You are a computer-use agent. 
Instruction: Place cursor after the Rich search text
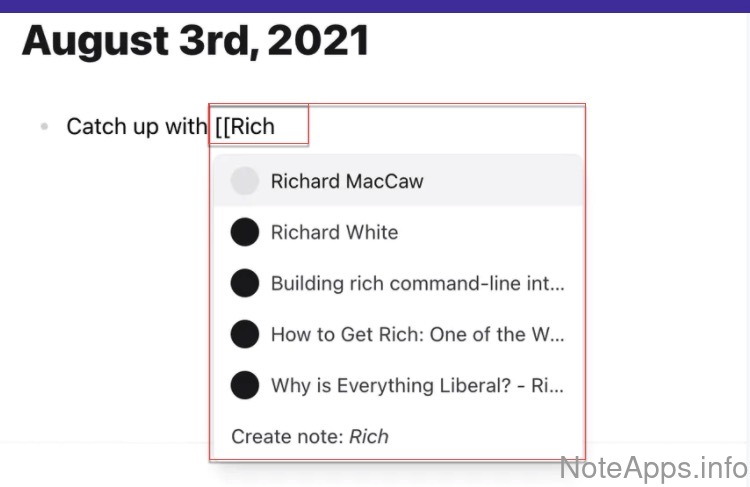pyautogui.click(x=276, y=127)
